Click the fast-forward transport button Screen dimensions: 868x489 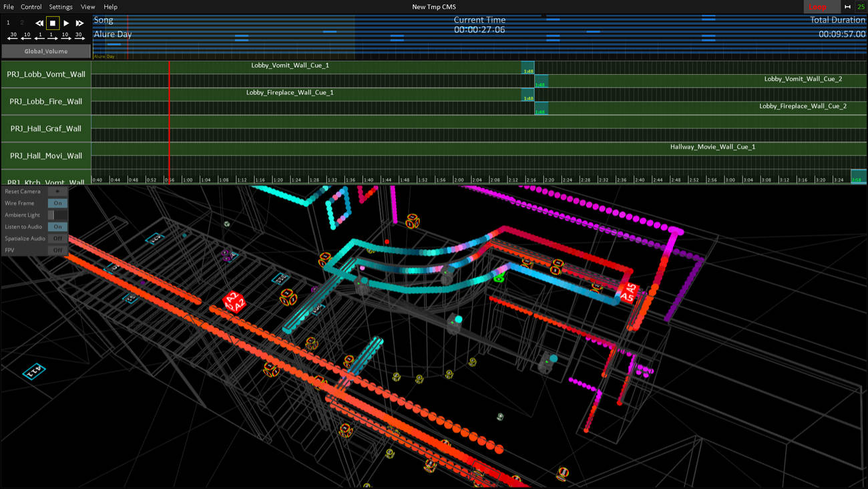[x=79, y=23]
